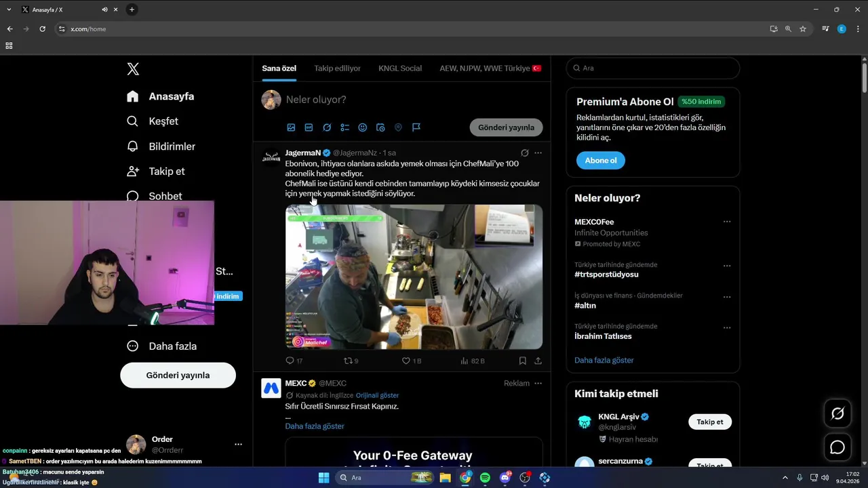The image size is (868, 488).
Task: Bookmark this page with star icon
Action: [x=803, y=29]
